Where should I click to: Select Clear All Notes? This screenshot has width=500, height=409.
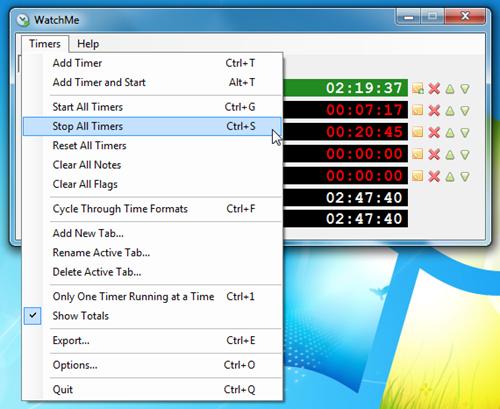click(153, 165)
